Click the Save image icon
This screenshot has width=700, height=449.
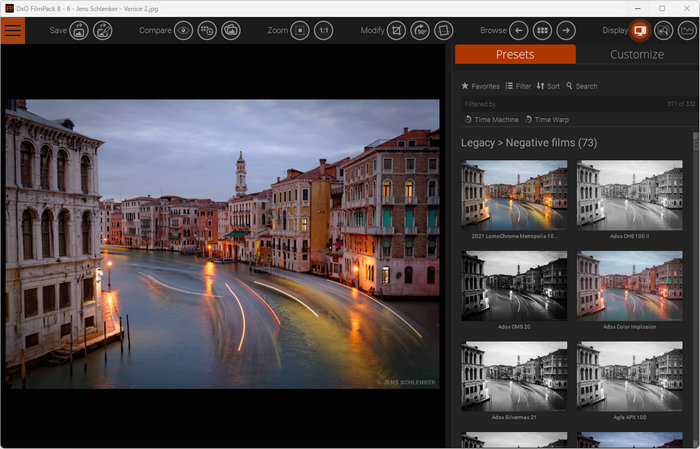[x=79, y=30]
